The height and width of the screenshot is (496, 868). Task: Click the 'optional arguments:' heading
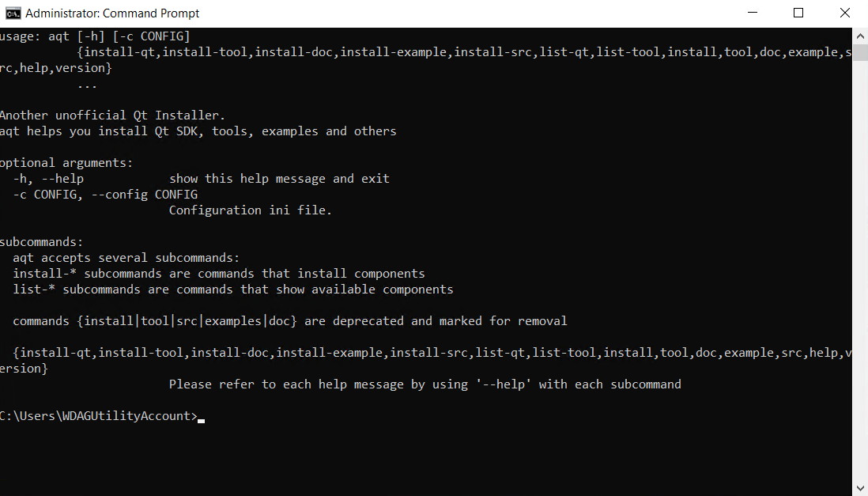pyautogui.click(x=66, y=163)
